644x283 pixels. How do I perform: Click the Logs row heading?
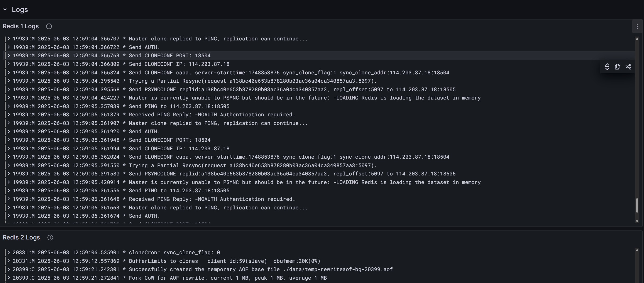(20, 10)
